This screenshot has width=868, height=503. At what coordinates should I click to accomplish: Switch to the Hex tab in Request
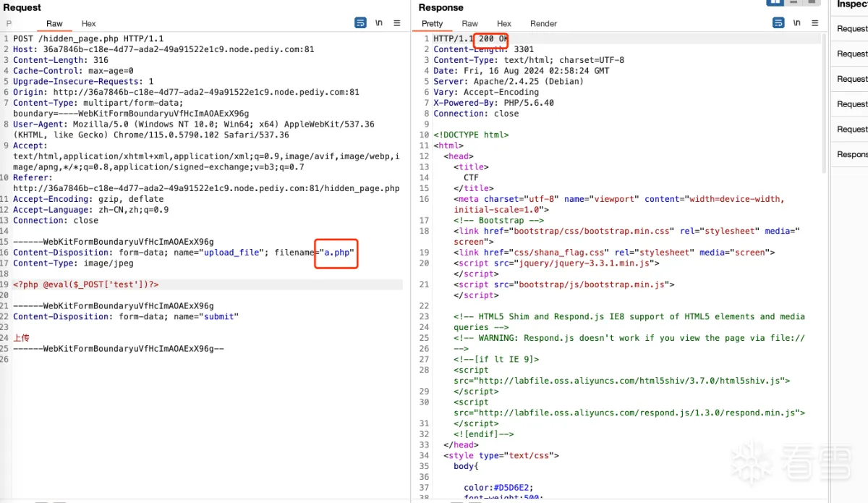(88, 24)
